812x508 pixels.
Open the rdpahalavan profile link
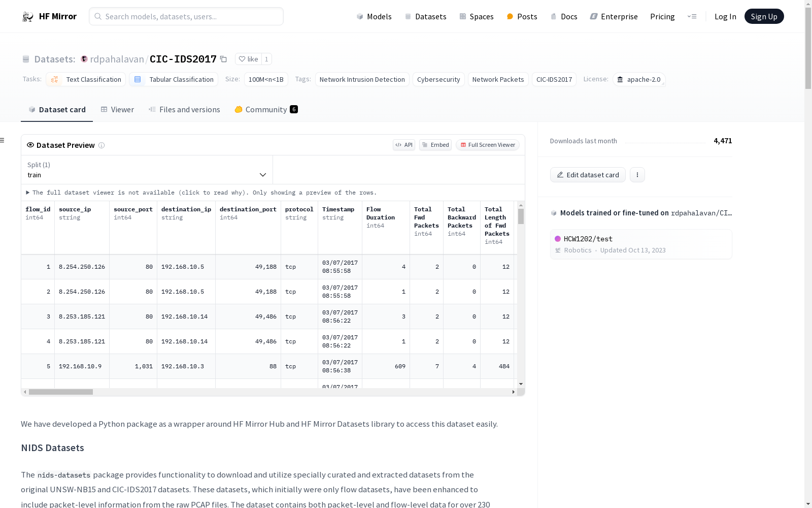click(x=117, y=59)
